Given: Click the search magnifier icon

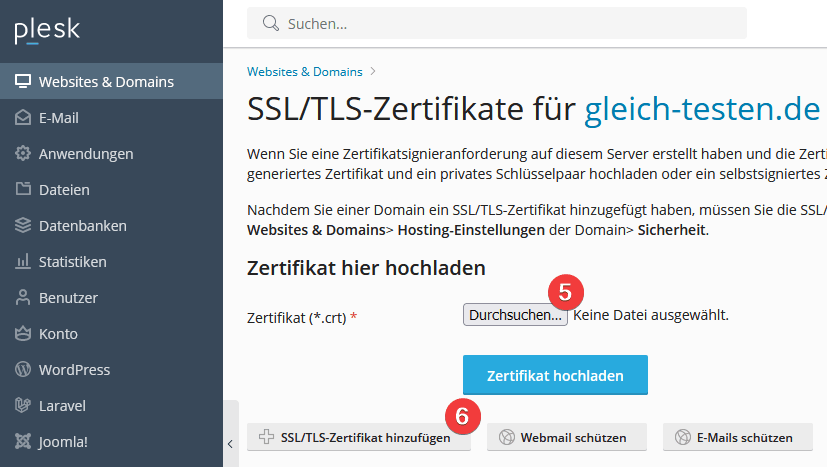Looking at the screenshot, I should coord(271,23).
